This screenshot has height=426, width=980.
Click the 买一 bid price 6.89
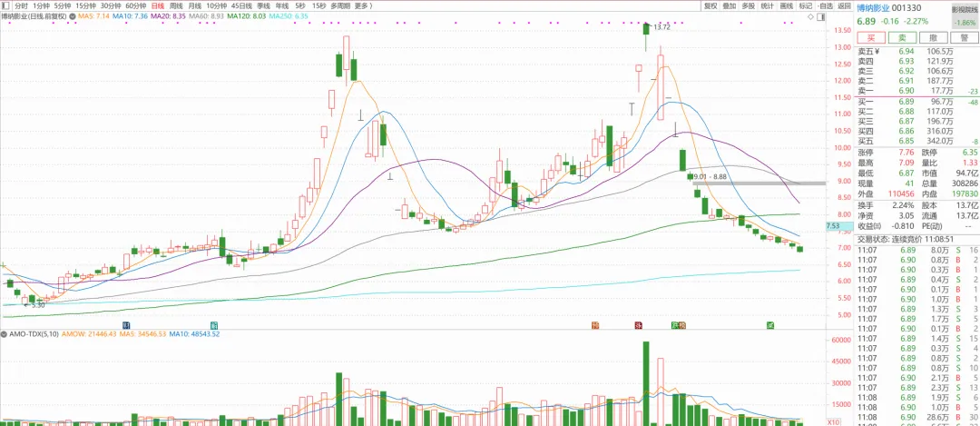tap(906, 102)
